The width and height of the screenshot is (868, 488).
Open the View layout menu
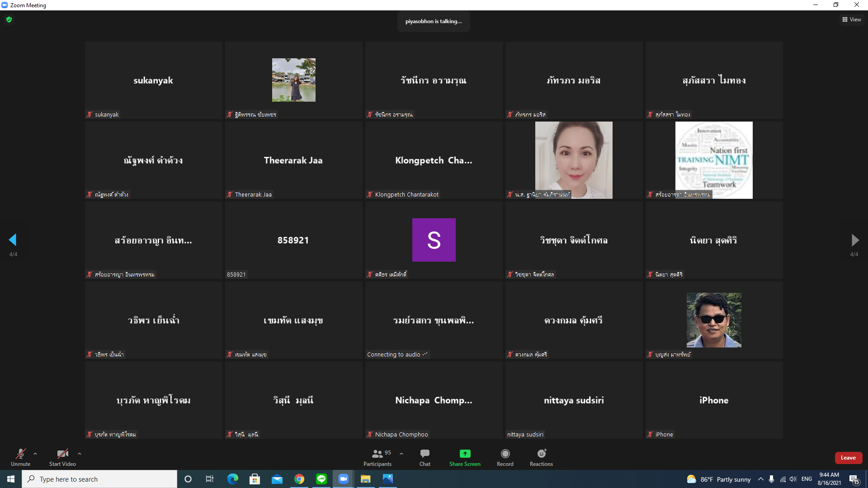pos(851,19)
